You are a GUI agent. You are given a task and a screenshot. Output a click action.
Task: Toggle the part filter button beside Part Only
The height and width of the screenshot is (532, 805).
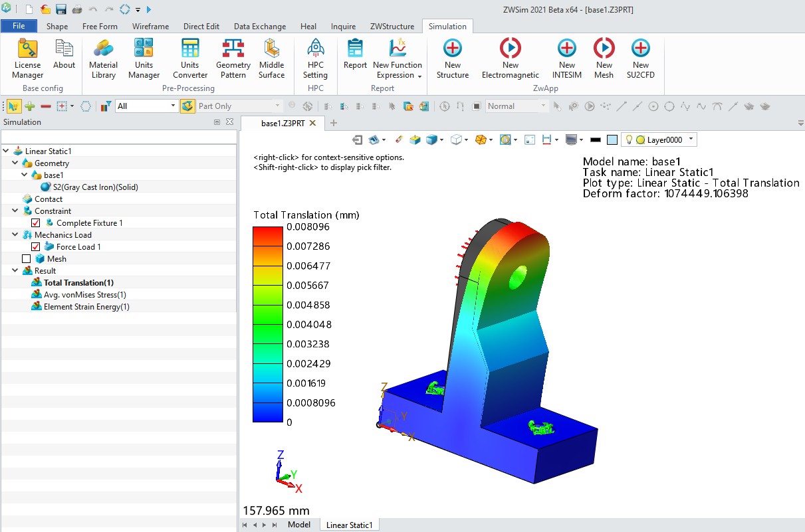[x=187, y=106]
